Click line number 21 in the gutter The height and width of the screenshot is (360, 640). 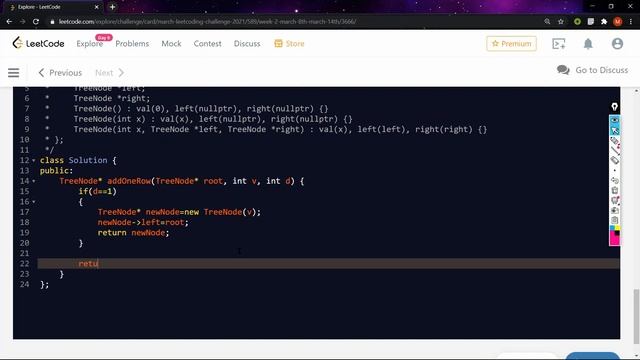24,253
